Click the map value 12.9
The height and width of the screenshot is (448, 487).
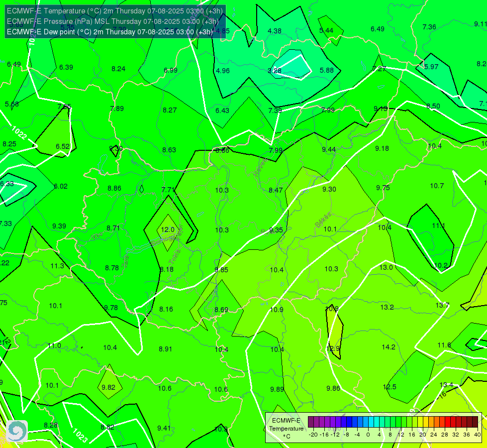pos(333,348)
